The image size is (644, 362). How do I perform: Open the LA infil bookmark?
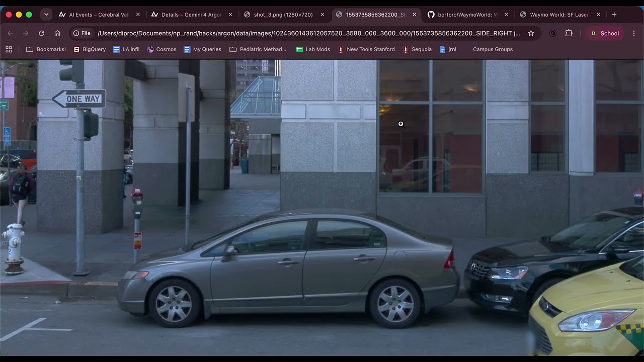point(126,49)
